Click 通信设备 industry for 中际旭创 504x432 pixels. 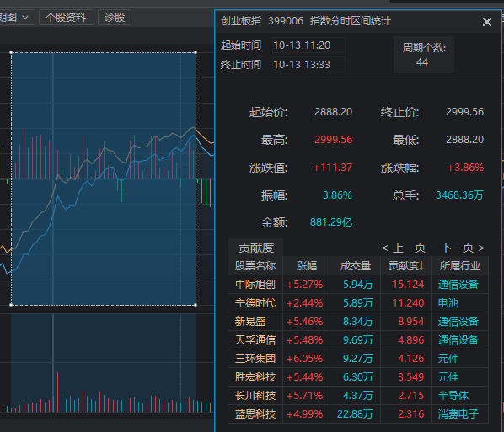click(x=458, y=285)
